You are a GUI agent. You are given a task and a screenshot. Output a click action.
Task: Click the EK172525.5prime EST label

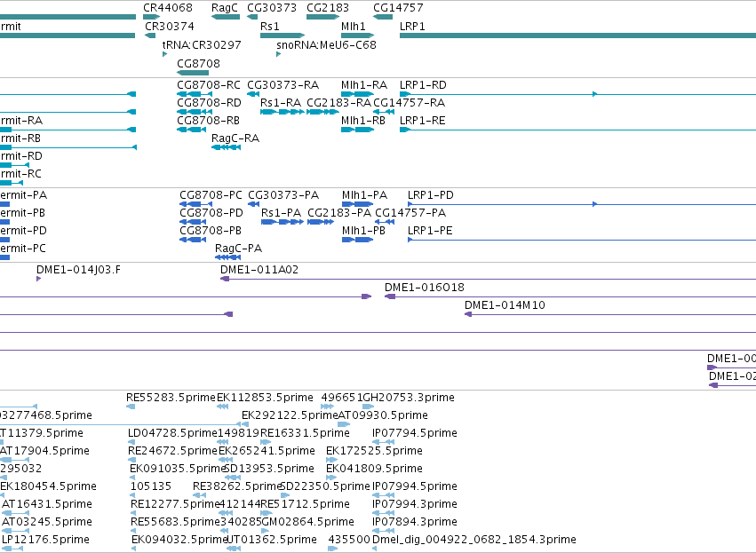pos(374,451)
